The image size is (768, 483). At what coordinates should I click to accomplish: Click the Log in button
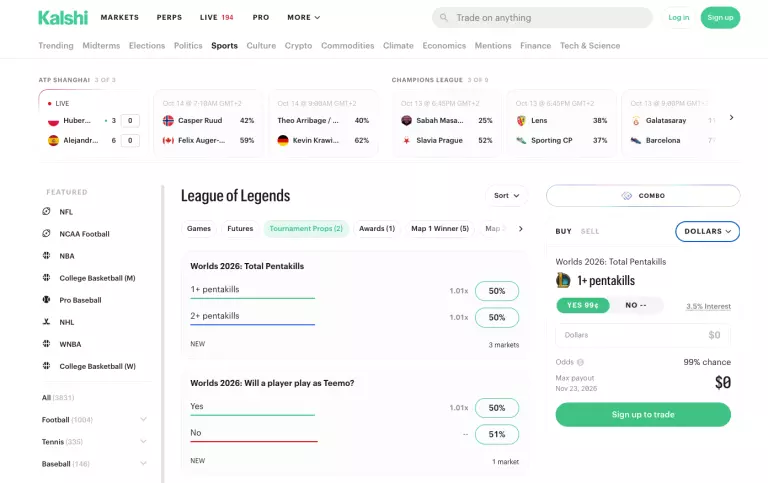tap(679, 18)
